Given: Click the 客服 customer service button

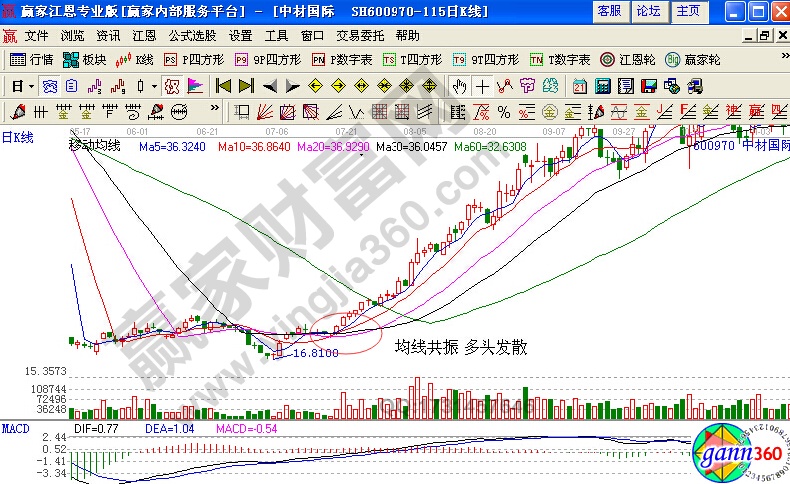Looking at the screenshot, I should click(608, 11).
